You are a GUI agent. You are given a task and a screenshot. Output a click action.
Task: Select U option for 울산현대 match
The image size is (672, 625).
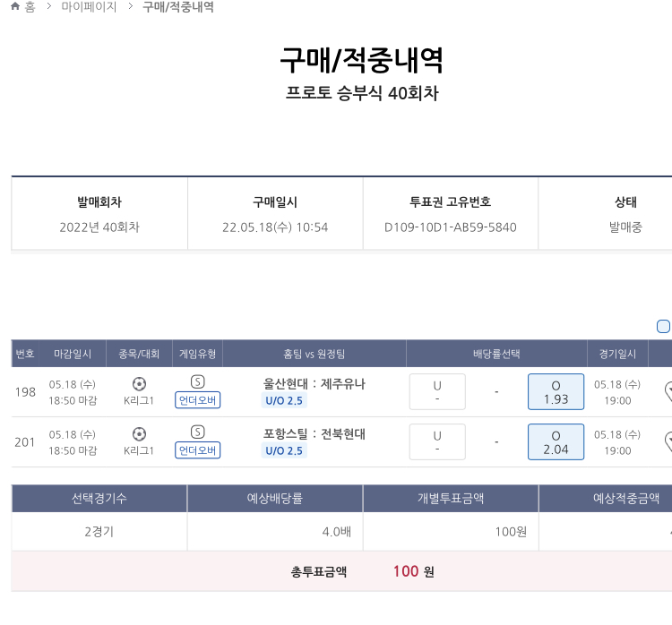coord(437,391)
